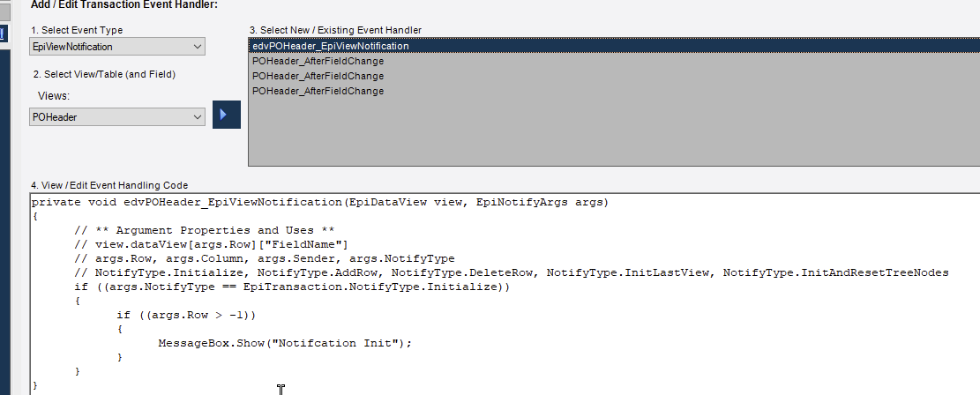Click '1. Select Event Type' label
Screen dimensions: 980x395
tap(77, 30)
